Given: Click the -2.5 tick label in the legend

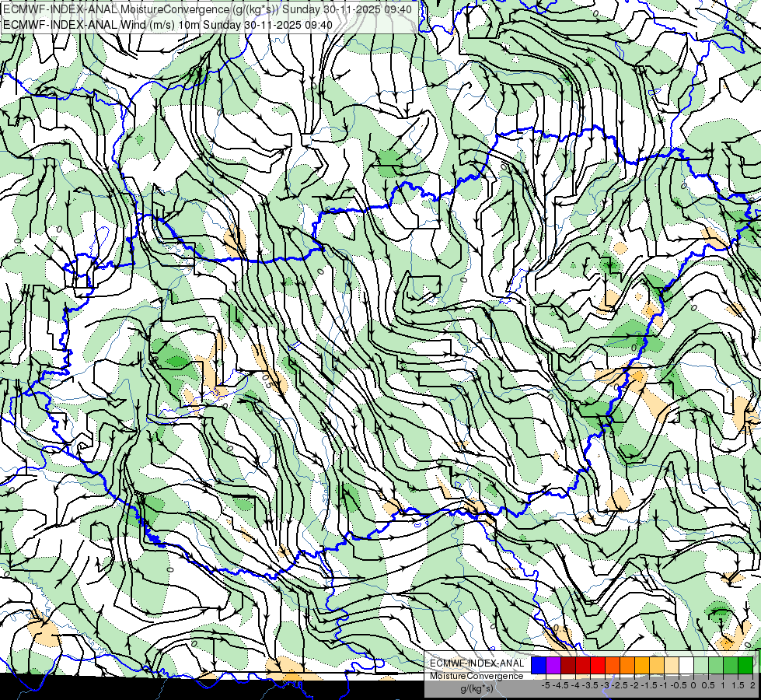Looking at the screenshot, I should coord(620,685).
